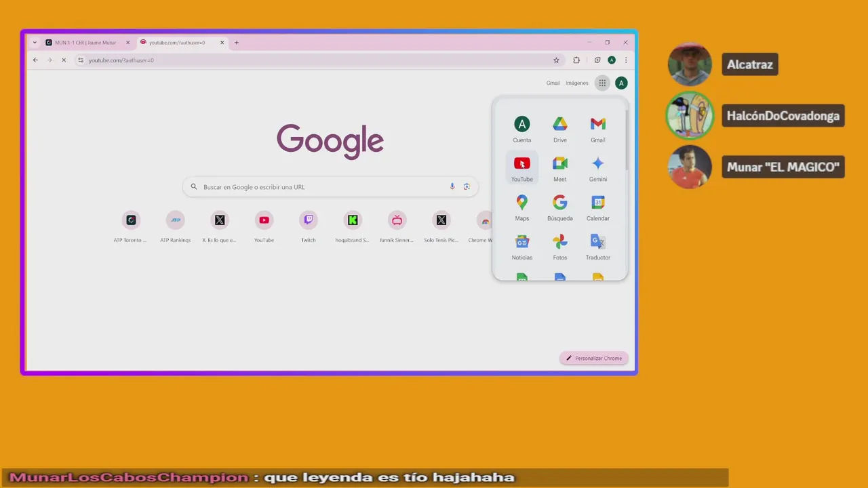Image resolution: width=868 pixels, height=488 pixels.
Task: Open the Google account avatar on page
Action: tap(621, 83)
